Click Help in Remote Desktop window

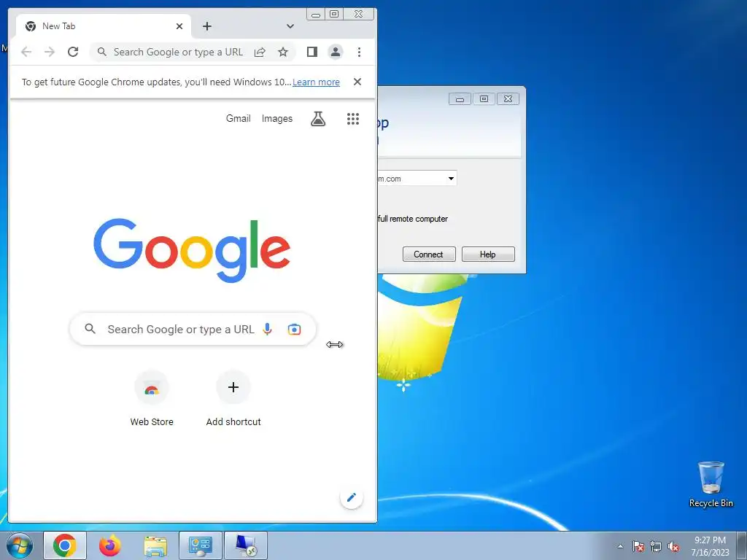pyautogui.click(x=488, y=254)
